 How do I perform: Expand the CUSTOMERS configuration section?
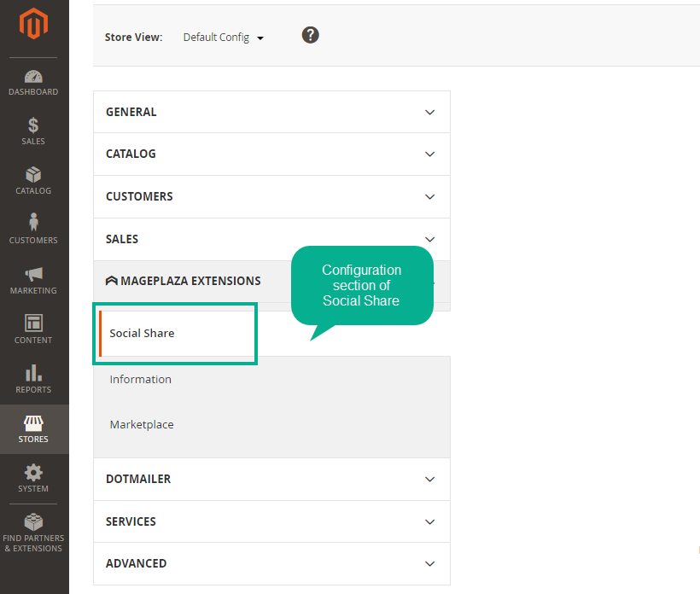pos(271,196)
